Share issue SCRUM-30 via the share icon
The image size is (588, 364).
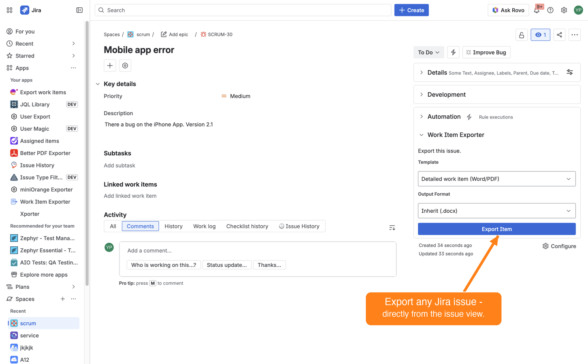pos(559,35)
